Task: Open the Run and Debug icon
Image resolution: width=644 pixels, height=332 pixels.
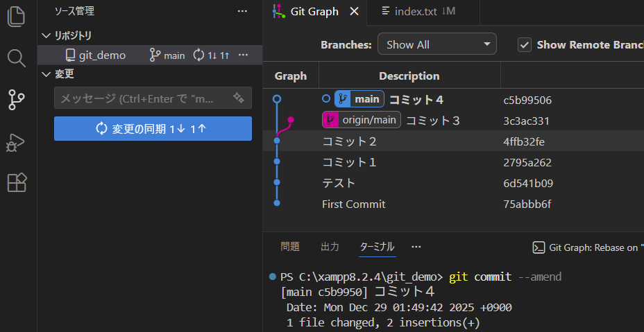Action: [16, 142]
